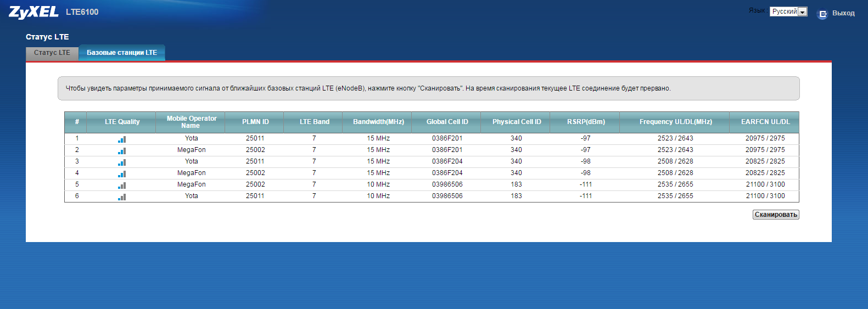Click EARFCN 21100 / 3100 in row 5
Image resolution: width=868 pixels, height=309 pixels.
765,184
